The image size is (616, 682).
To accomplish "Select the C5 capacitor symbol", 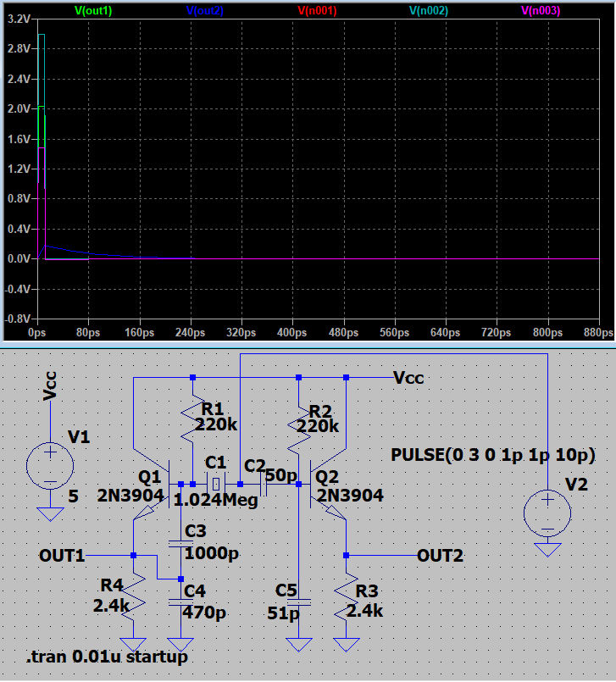I will 298,602.
